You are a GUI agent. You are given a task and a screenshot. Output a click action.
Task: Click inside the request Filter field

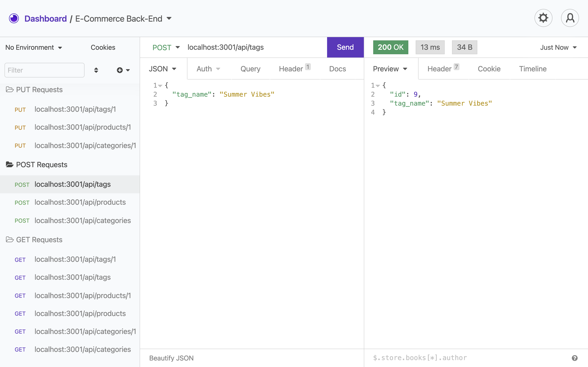(44, 70)
